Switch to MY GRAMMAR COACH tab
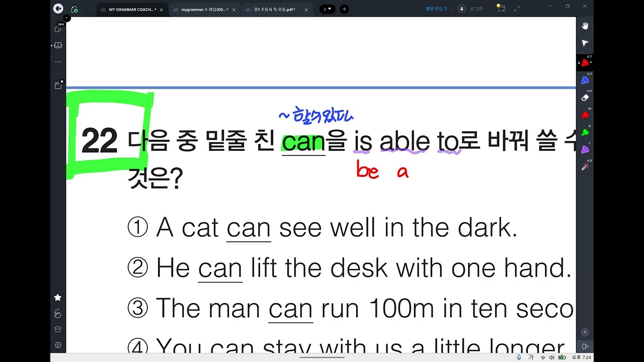The image size is (644, 362). coord(132,10)
